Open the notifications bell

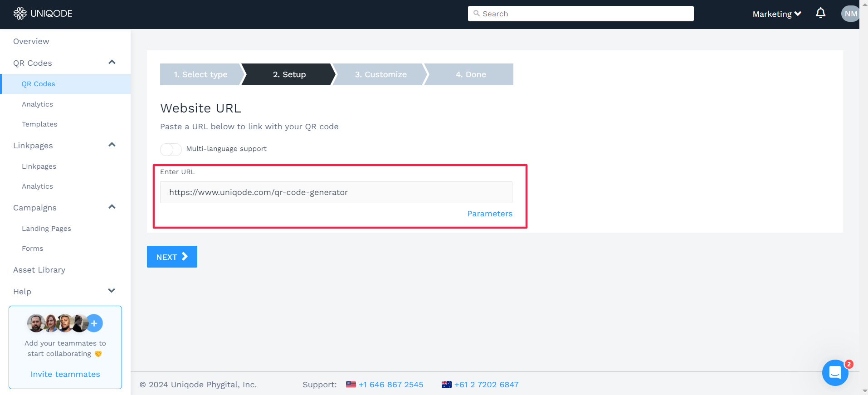tap(820, 13)
